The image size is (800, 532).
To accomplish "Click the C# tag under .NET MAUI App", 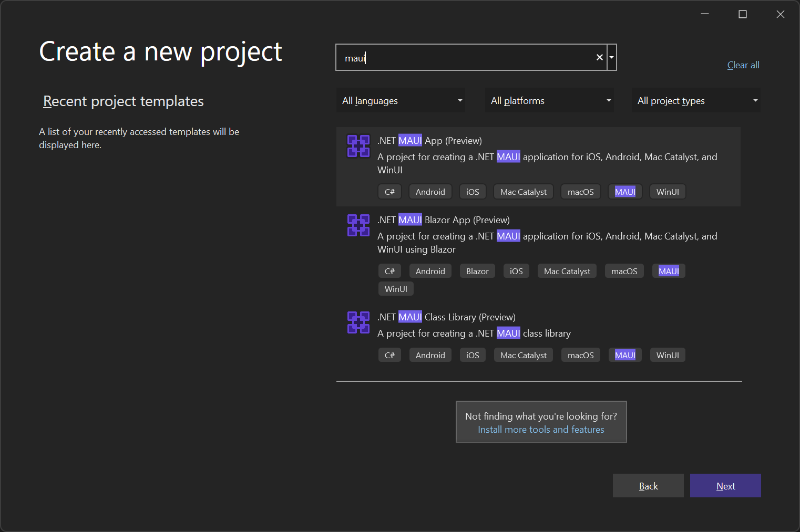I will (389, 191).
